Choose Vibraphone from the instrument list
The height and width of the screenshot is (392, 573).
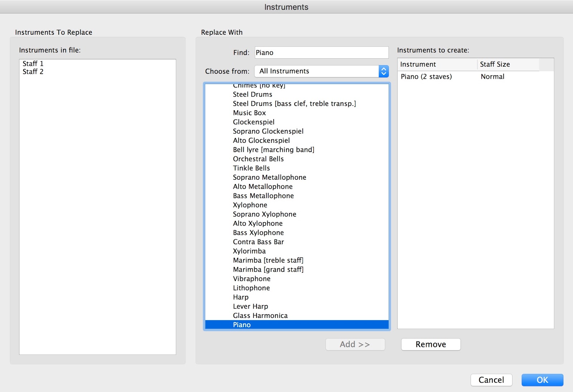pos(251,279)
